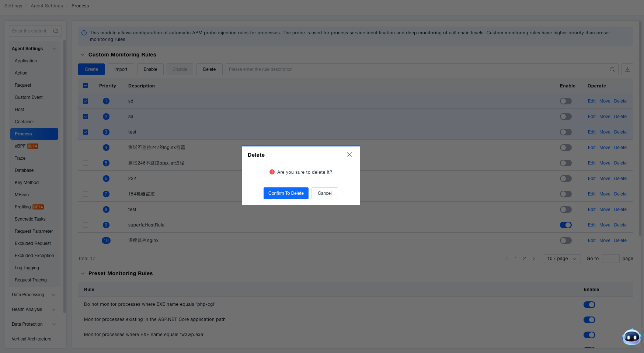Screen dimensions: 644x353
Task: Click the Agent Settings breadcrumb link
Action: (47, 6)
